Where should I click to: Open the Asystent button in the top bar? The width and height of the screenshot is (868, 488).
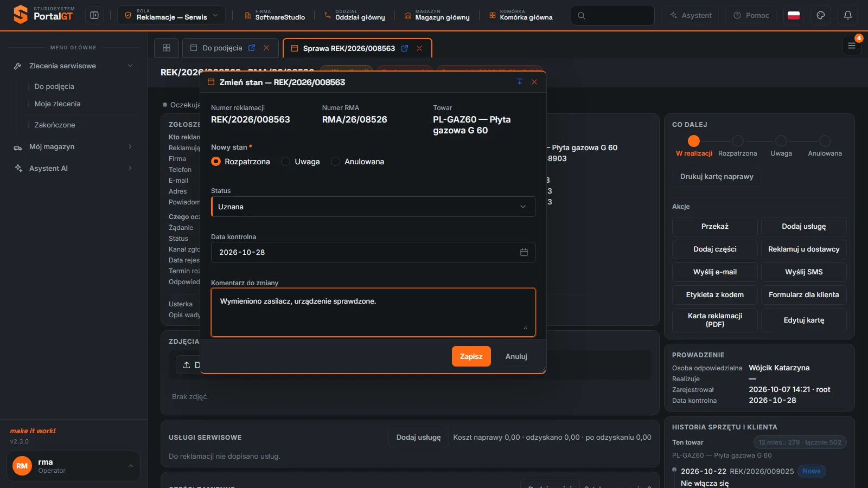click(691, 15)
